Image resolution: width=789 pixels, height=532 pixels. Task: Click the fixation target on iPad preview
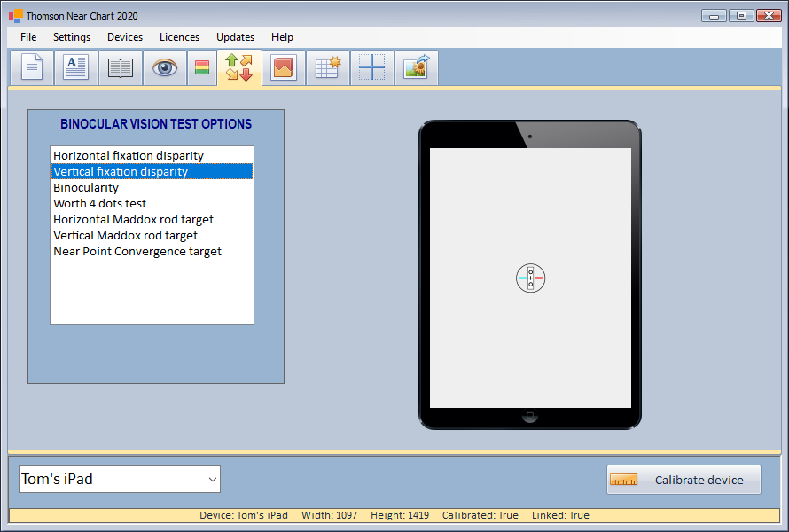click(530, 278)
